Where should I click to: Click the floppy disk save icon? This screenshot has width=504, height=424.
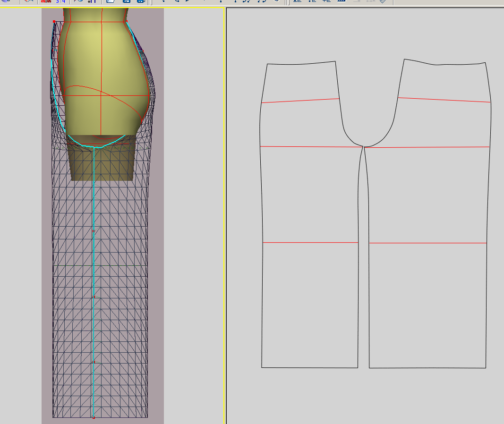coord(126,1)
